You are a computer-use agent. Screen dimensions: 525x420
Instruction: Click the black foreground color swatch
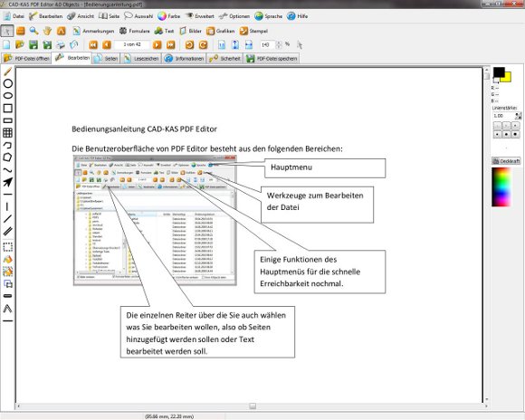499,72
